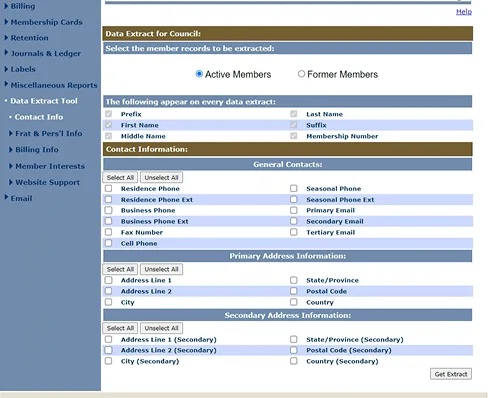Click the disabled Prefix checkbox
Viewport: 488px width, 398px height.
point(108,114)
